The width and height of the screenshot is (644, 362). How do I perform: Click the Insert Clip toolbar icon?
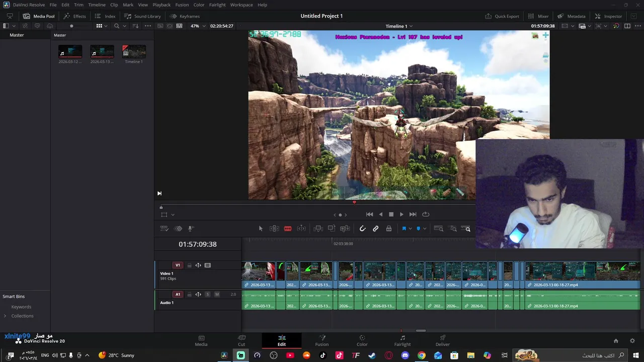[318, 228]
